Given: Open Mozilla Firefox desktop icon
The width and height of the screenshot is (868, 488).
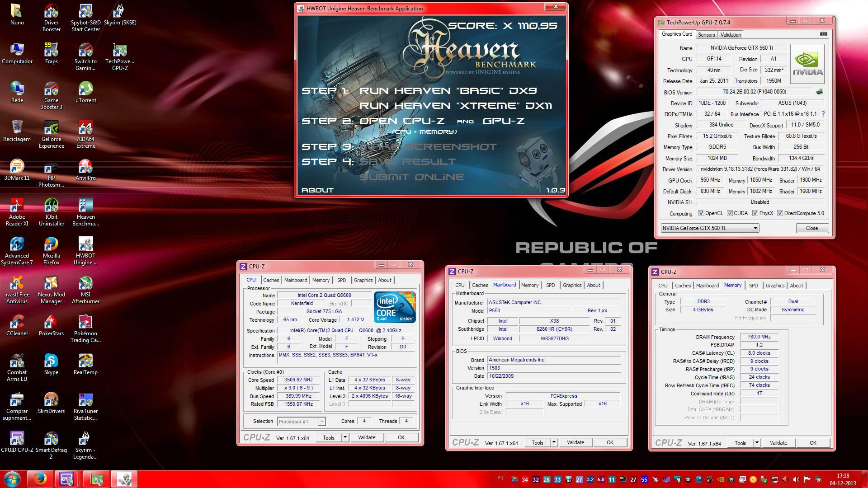Looking at the screenshot, I should [51, 251].
